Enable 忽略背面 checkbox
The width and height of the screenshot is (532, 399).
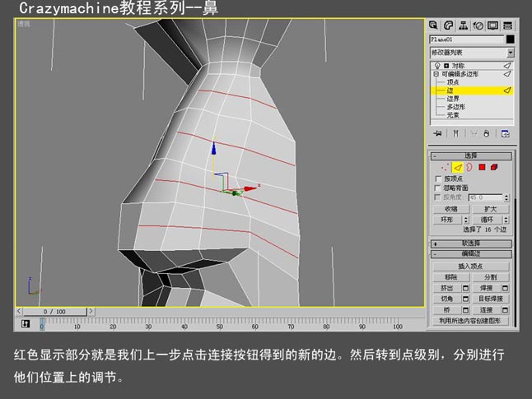pyautogui.click(x=438, y=188)
